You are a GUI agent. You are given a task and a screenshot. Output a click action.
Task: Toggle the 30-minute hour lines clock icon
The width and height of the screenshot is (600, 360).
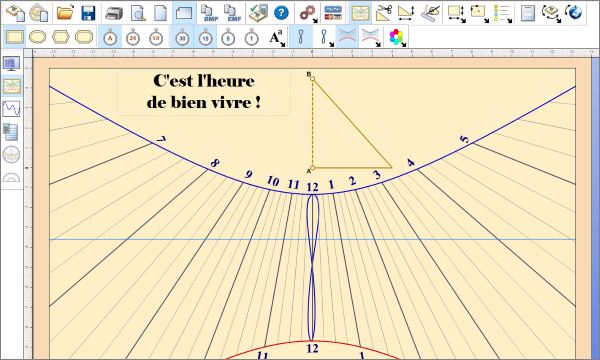point(182,37)
